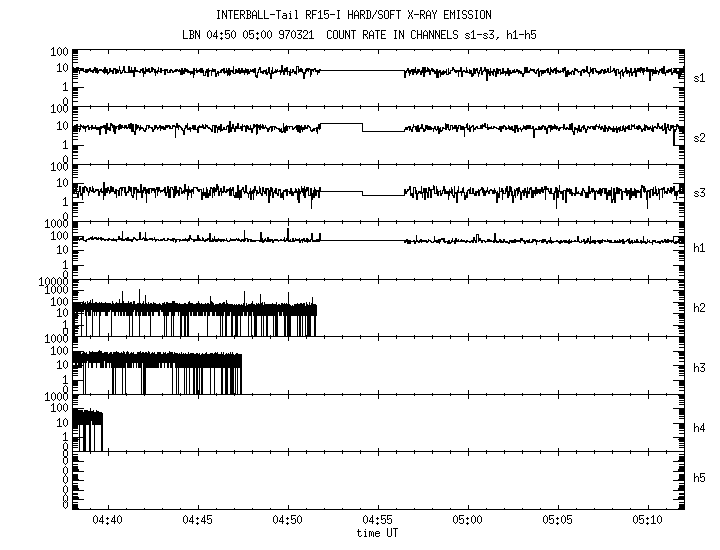The width and height of the screenshot is (720, 550).
Task: Click the flat data gap in s1 trace
Action: click(x=362, y=71)
